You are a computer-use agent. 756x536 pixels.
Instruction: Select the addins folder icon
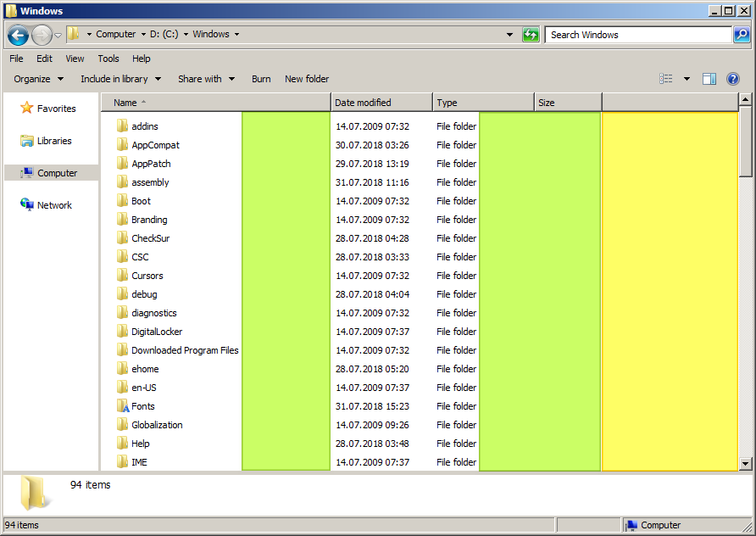(122, 126)
